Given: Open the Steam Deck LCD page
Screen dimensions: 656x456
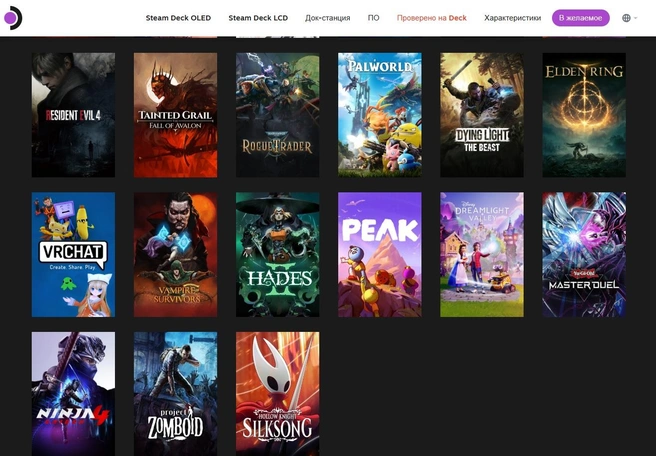Looking at the screenshot, I should click(258, 18).
